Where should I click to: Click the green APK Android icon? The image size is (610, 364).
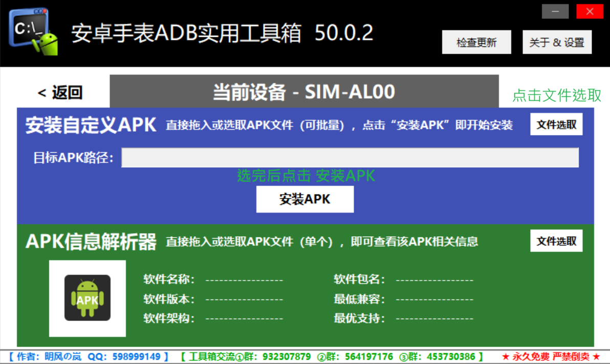point(87,298)
